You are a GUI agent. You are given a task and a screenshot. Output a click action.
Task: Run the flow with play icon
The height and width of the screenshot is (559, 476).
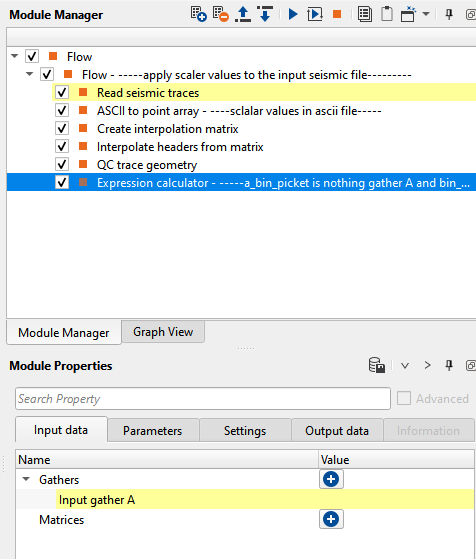tap(293, 14)
